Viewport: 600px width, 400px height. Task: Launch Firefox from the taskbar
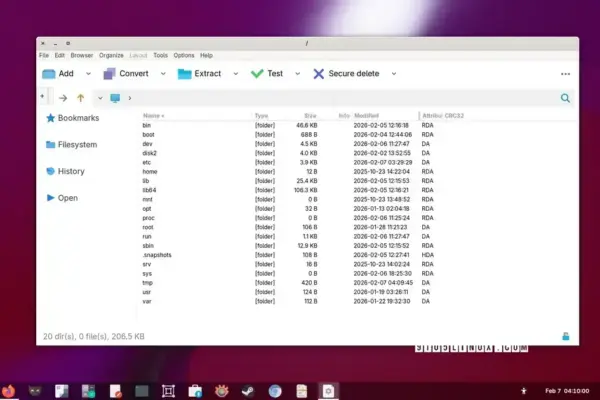click(x=8, y=391)
